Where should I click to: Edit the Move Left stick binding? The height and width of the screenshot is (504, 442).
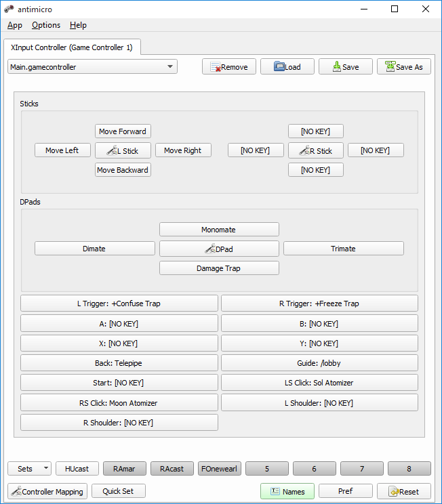click(62, 150)
